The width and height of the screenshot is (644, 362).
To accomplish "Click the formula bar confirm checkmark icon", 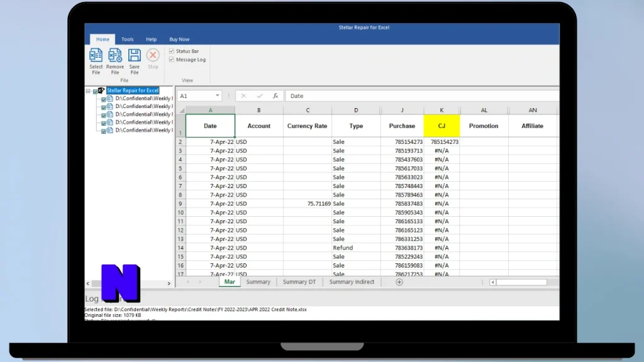I will (x=260, y=96).
